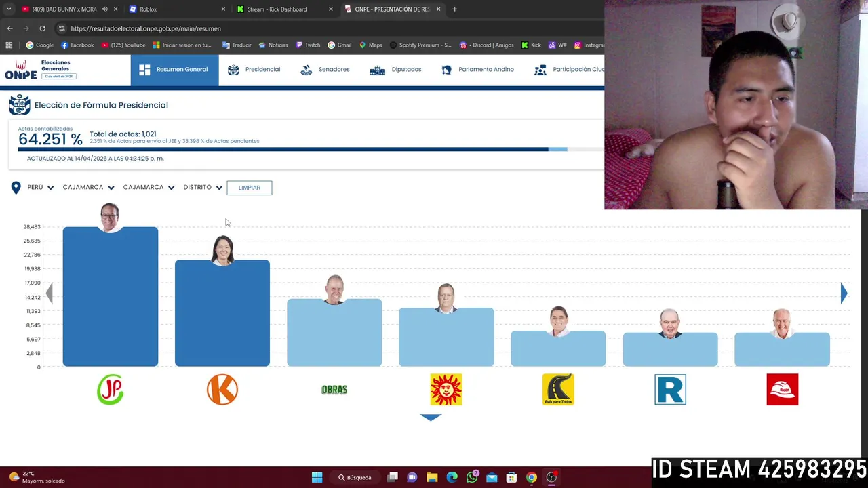Expand the chart with blue down triangle
Image resolution: width=868 pixels, height=488 pixels.
(x=431, y=418)
